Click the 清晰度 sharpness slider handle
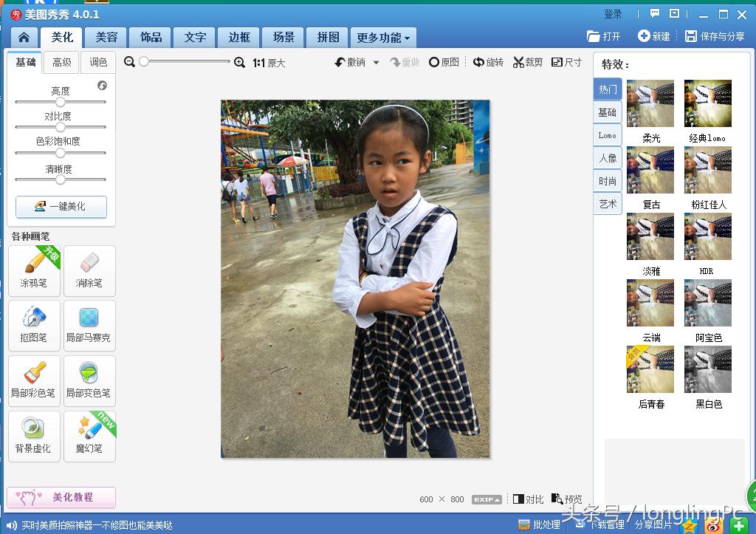This screenshot has width=756, height=534. pyautogui.click(x=61, y=179)
